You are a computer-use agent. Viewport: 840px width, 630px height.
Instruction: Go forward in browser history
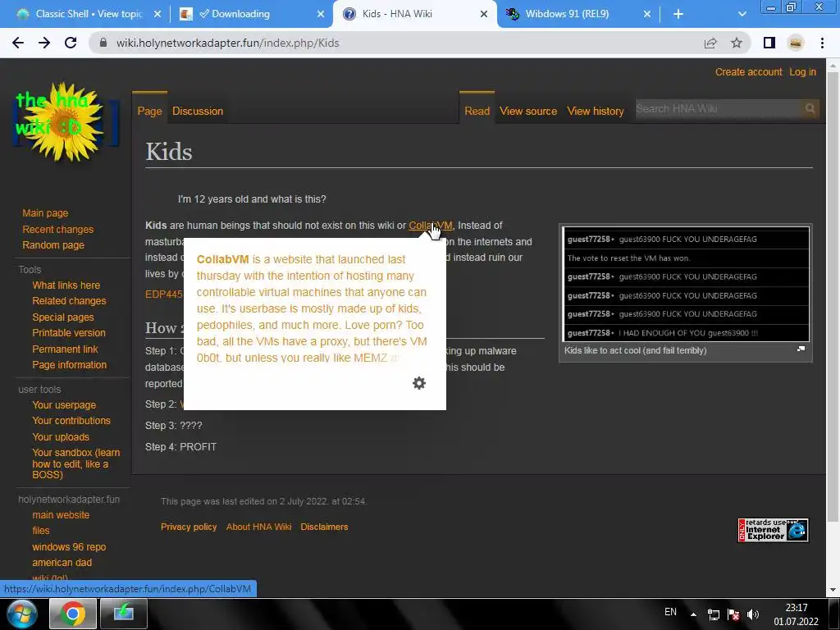[44, 43]
